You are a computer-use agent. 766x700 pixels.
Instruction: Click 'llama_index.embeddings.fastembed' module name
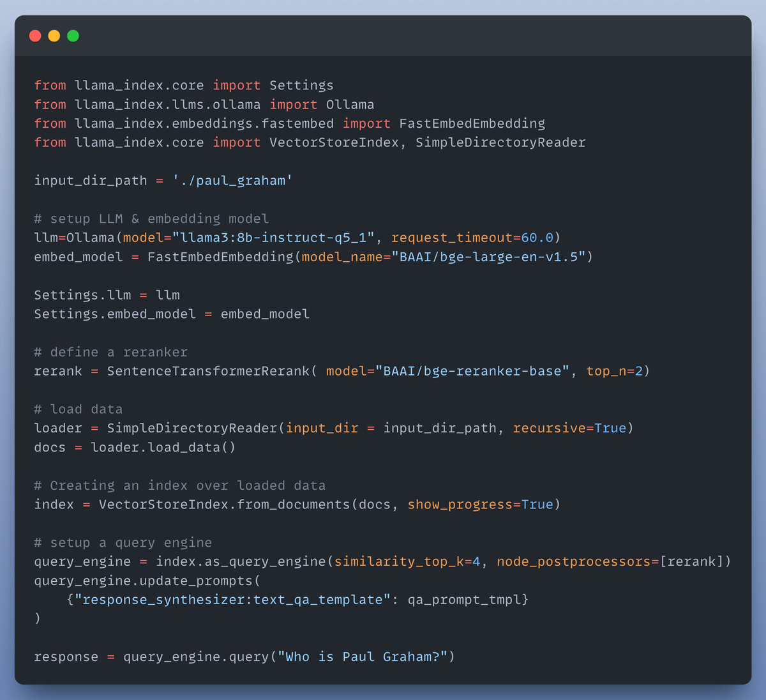204,123
